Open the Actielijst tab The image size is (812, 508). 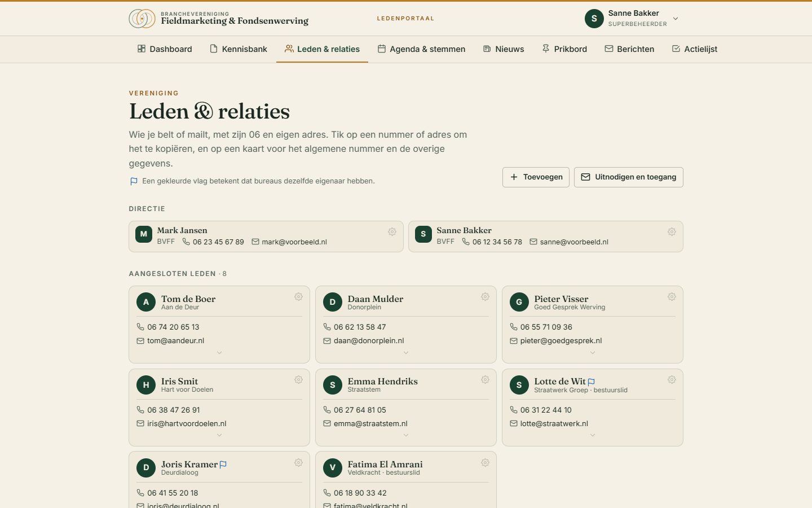695,49
